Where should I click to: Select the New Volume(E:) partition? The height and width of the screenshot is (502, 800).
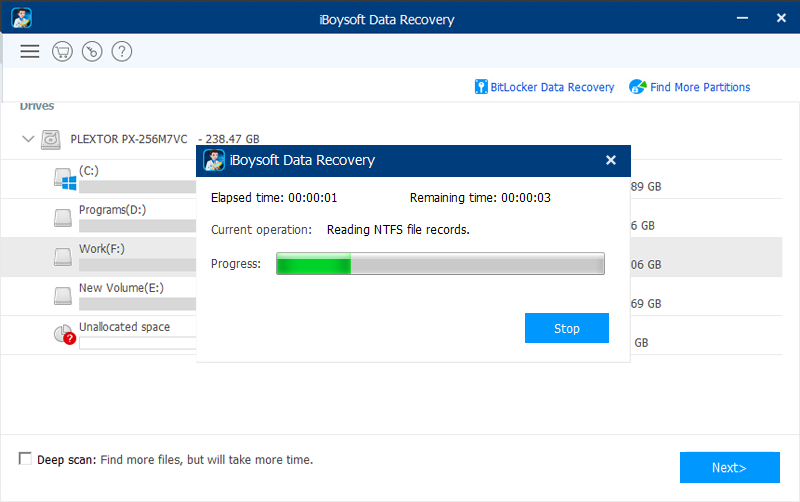pos(121,288)
